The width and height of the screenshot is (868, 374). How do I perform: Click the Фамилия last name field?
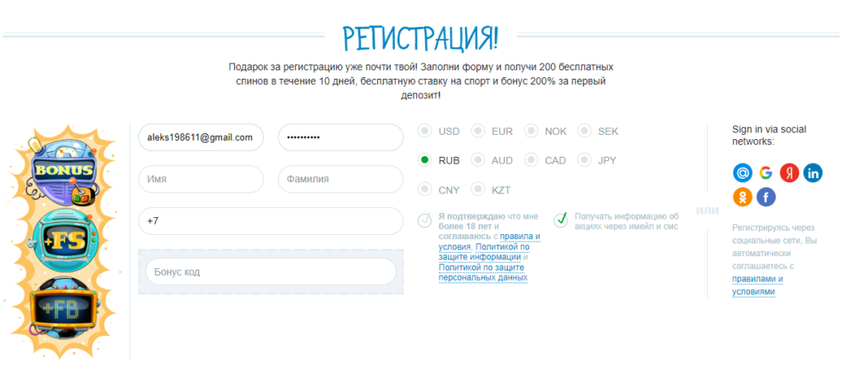[x=341, y=180]
